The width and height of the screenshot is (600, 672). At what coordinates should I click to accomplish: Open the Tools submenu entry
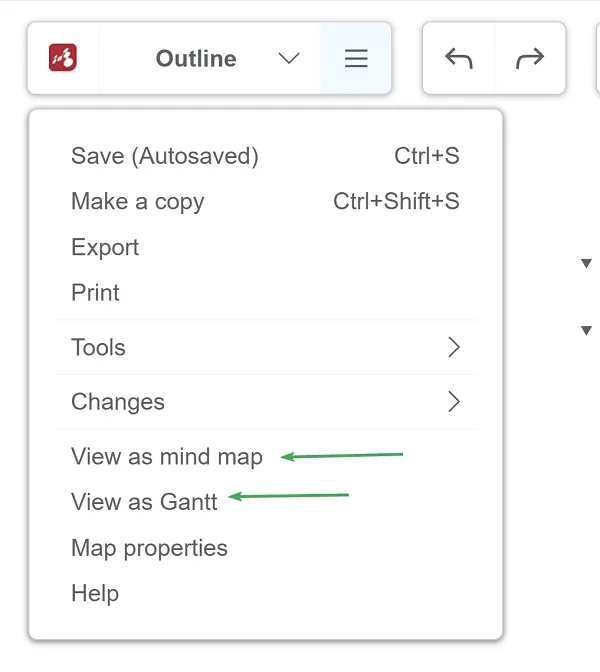99,348
